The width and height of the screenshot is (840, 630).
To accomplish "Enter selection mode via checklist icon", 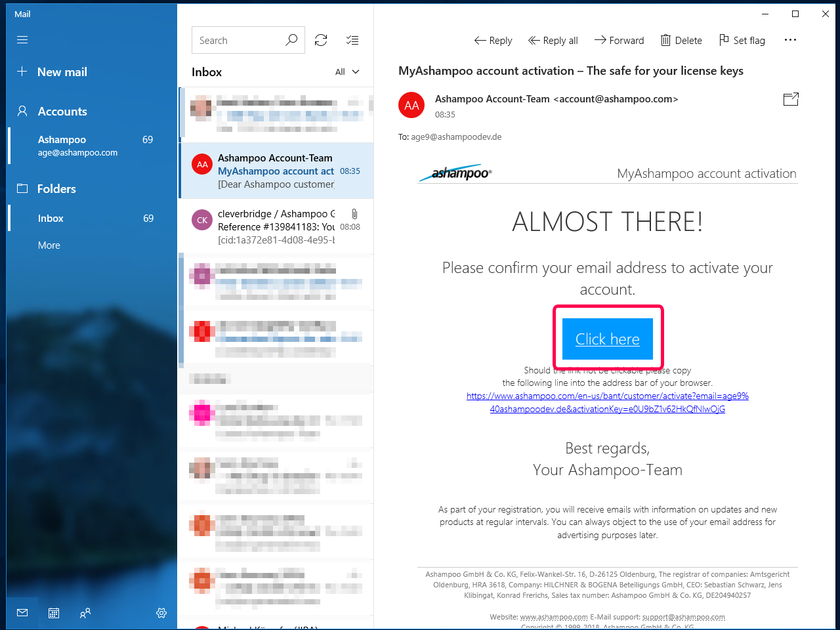I will point(352,40).
